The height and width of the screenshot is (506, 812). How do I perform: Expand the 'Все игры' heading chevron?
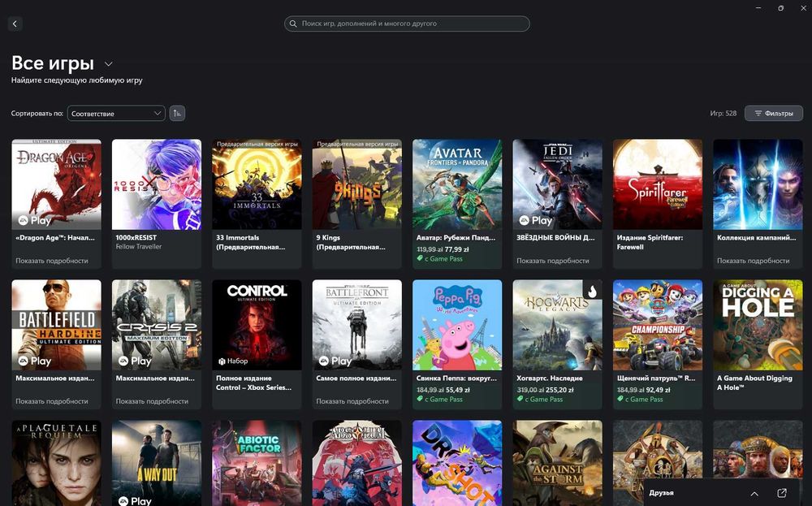(x=108, y=64)
